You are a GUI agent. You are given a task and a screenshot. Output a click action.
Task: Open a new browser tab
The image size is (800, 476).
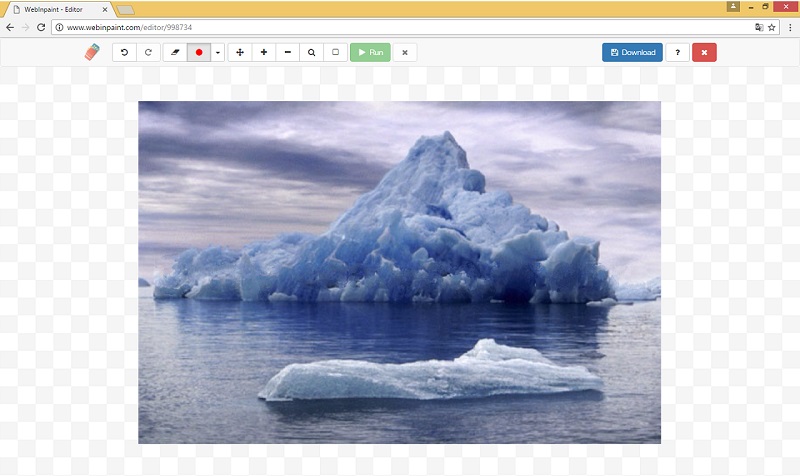tap(126, 10)
